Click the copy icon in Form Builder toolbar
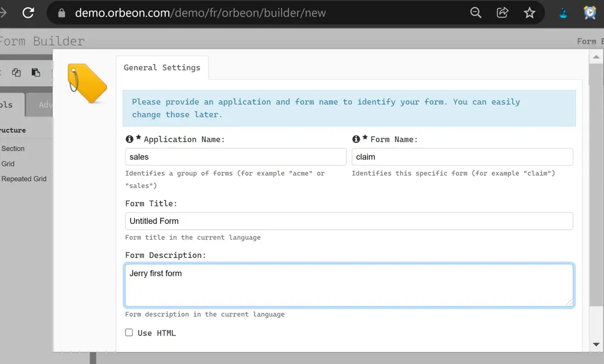The image size is (604, 364). tap(17, 73)
